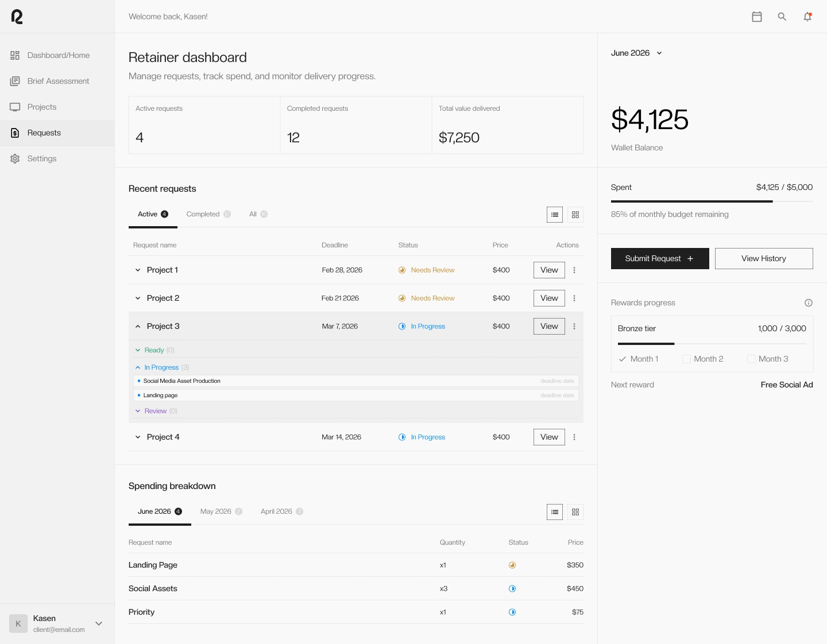Check the Month 2 reward box
Image resolution: width=827 pixels, height=644 pixels.
click(686, 359)
